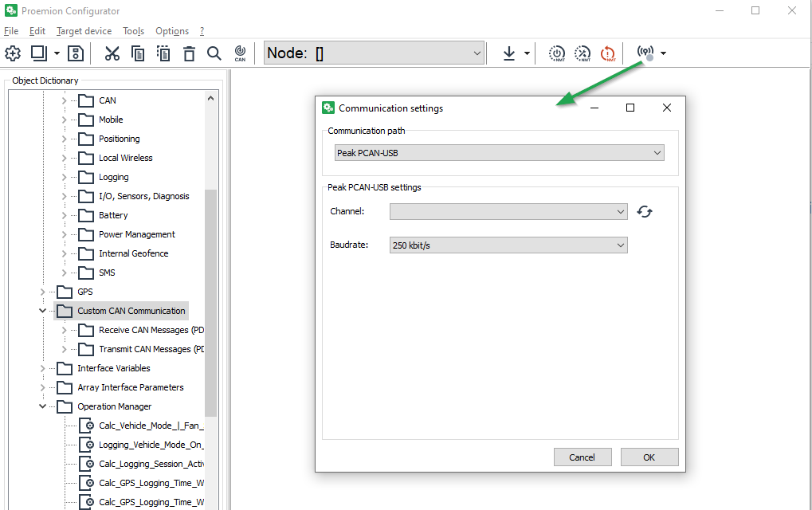
Task: Click the red NMT reset icon
Action: click(608, 53)
